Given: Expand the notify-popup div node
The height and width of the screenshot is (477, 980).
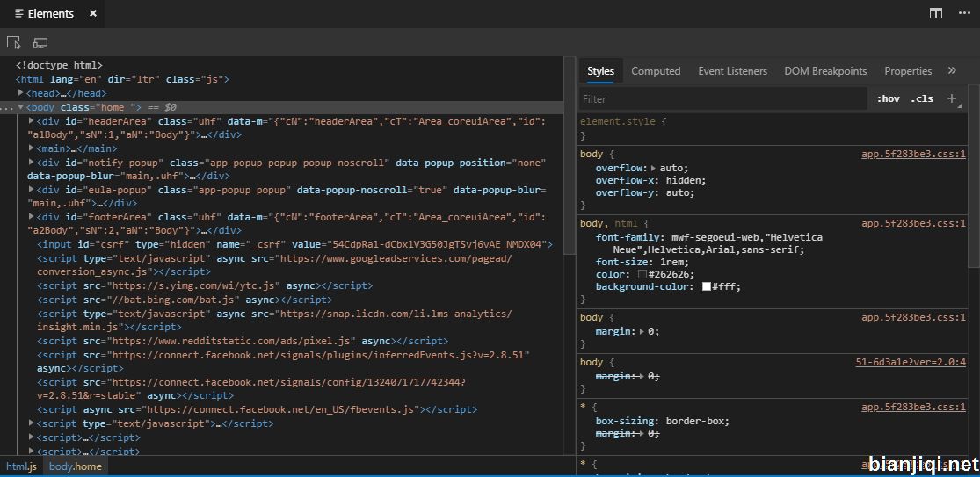Looking at the screenshot, I should [x=32, y=162].
